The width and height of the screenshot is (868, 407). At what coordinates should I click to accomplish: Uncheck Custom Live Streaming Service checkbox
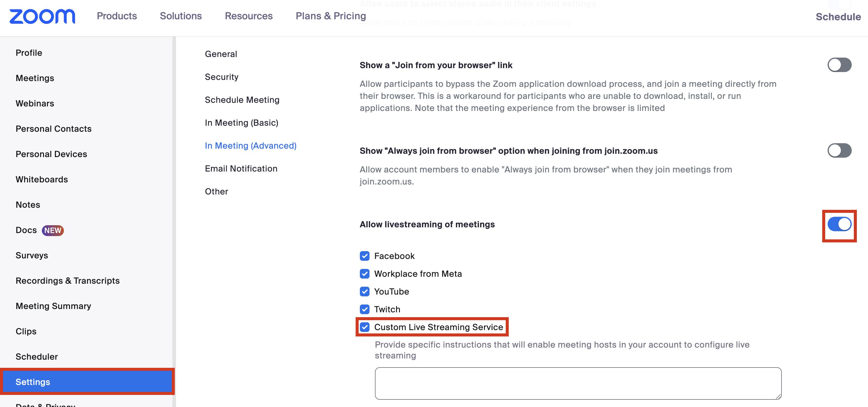(x=365, y=327)
